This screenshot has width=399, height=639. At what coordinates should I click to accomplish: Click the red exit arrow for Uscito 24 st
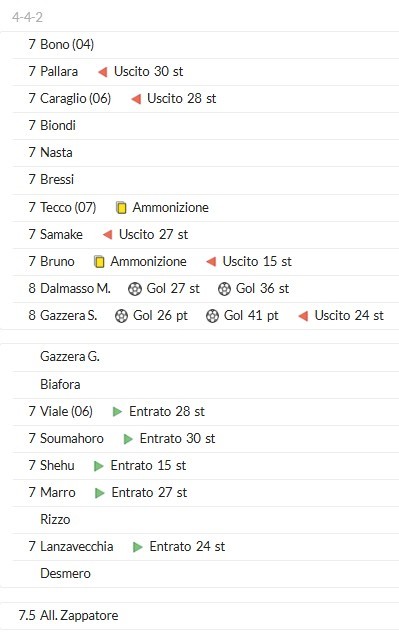click(x=303, y=316)
